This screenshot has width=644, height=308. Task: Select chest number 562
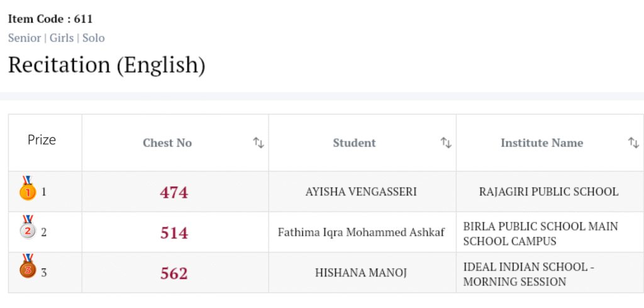174,273
